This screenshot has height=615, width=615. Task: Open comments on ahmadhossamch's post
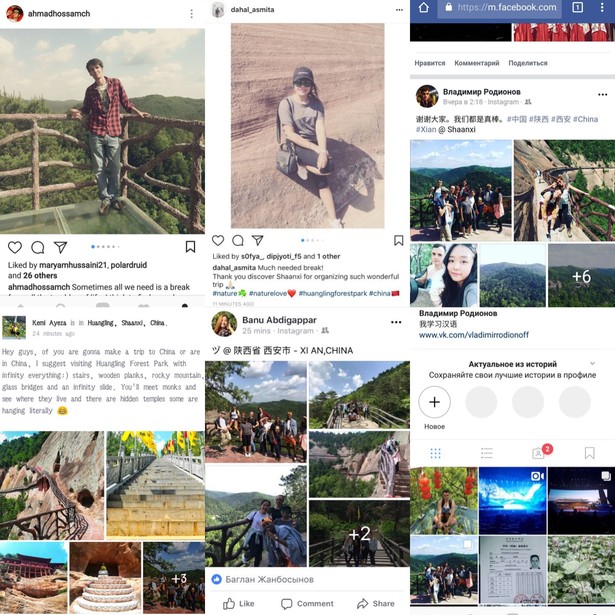pyautogui.click(x=38, y=247)
